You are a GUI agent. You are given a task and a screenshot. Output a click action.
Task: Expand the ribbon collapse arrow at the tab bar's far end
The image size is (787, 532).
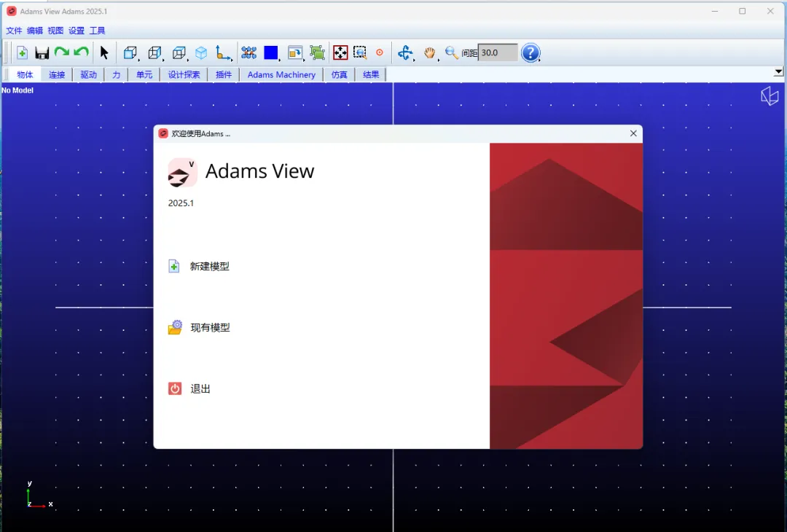coord(778,71)
